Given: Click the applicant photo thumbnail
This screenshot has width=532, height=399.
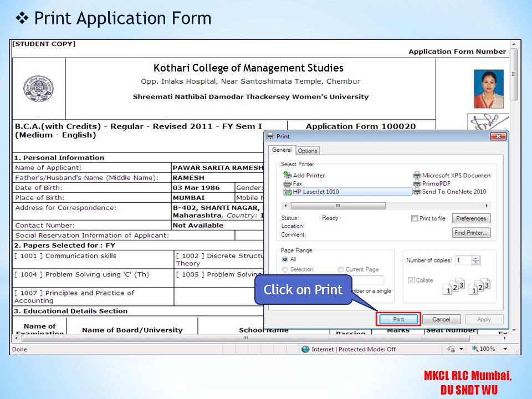Looking at the screenshot, I should pyautogui.click(x=489, y=89).
